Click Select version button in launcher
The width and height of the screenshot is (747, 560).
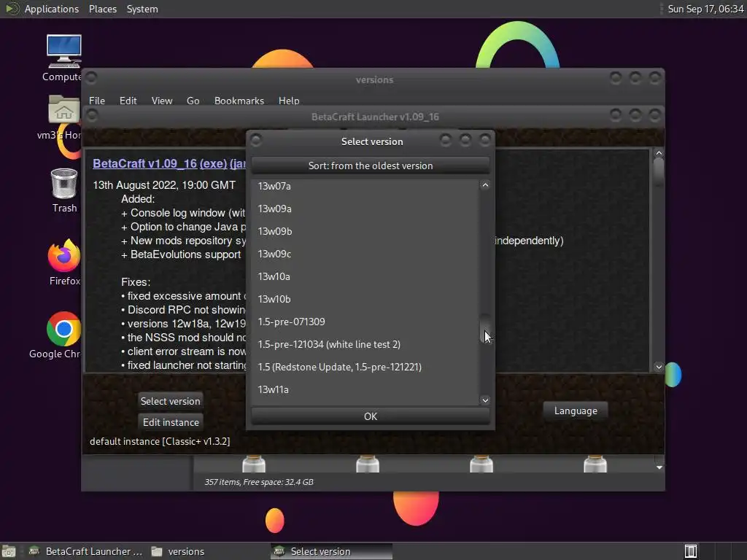[170, 401]
